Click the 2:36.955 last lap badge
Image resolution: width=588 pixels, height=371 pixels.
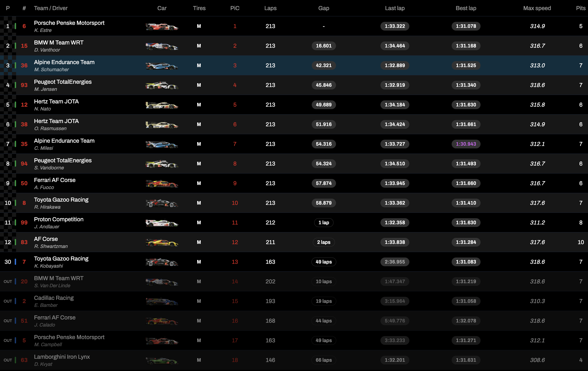(x=395, y=262)
